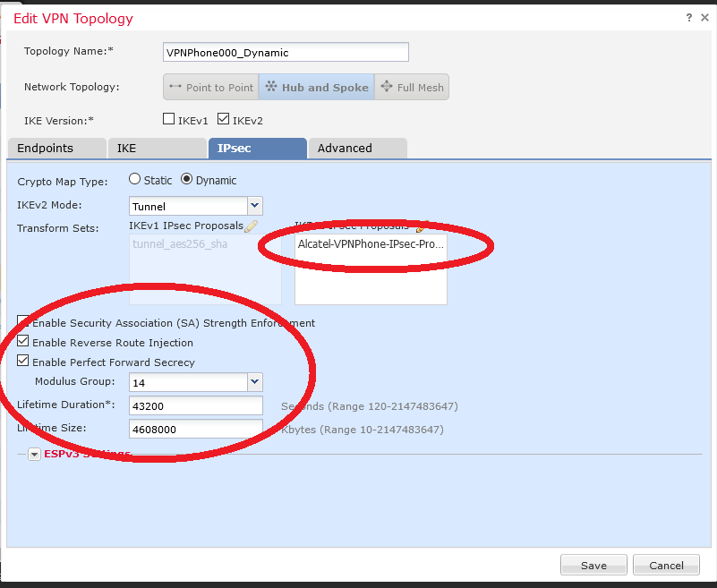Enable Security Association Strength Enforcement
The image size is (717, 588).
(21, 322)
